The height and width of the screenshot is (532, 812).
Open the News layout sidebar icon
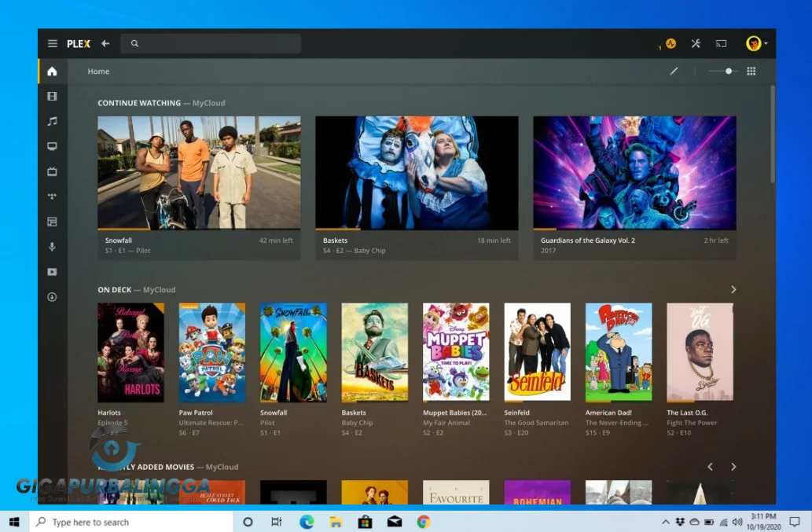tap(53, 222)
